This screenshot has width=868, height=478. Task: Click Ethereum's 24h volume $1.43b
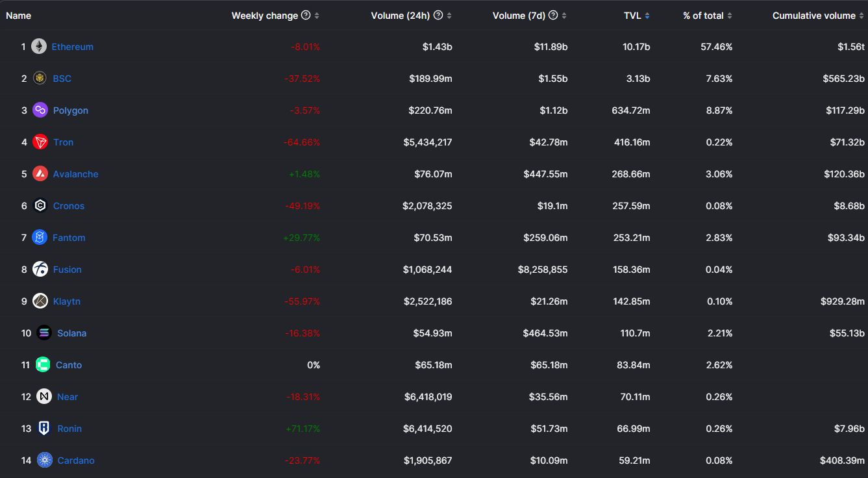tap(438, 47)
